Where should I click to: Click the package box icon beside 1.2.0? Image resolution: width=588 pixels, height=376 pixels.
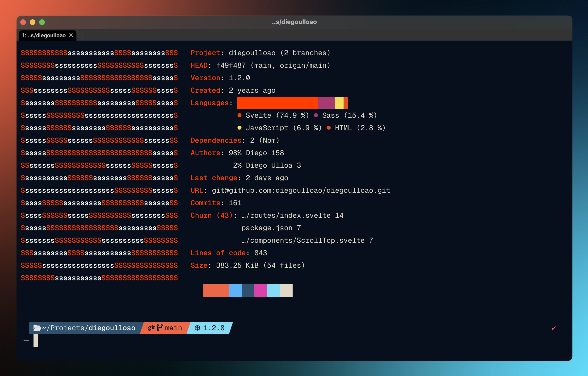(197, 328)
